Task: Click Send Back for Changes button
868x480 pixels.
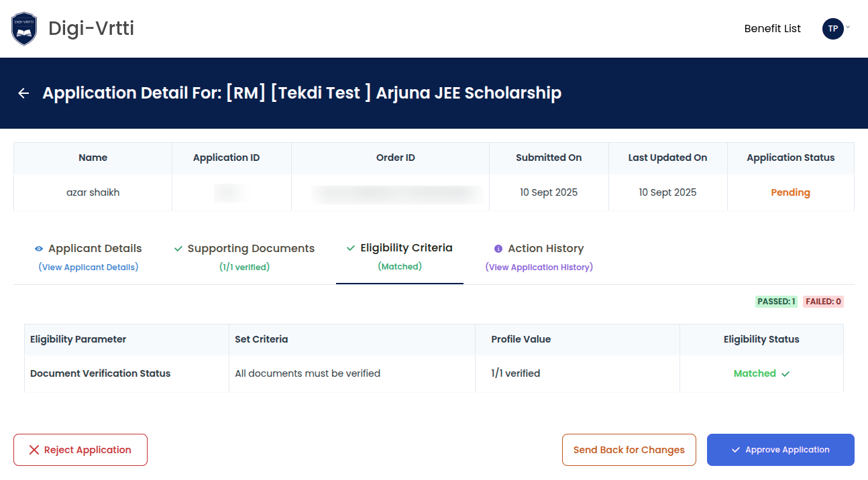Action: pos(629,450)
